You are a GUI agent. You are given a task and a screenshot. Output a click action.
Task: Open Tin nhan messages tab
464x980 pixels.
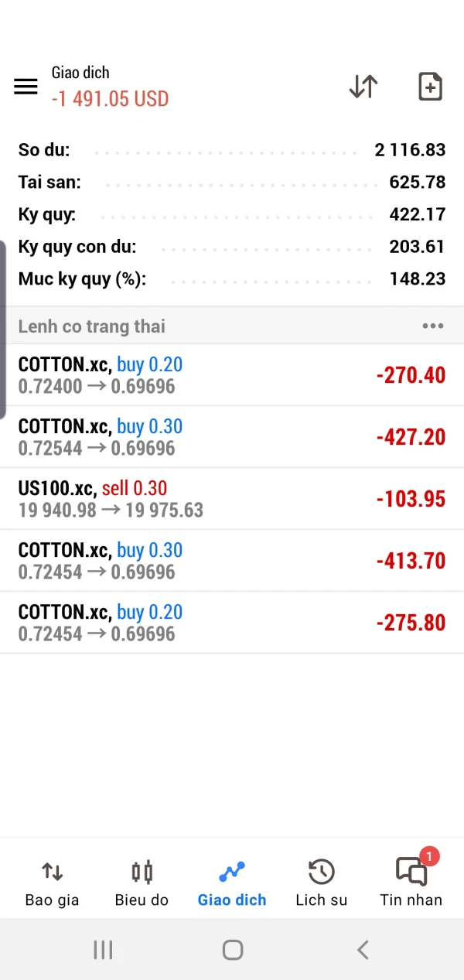coord(411,883)
